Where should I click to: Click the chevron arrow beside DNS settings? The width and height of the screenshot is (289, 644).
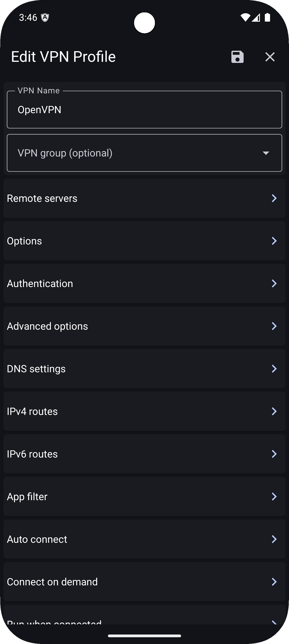(274, 369)
